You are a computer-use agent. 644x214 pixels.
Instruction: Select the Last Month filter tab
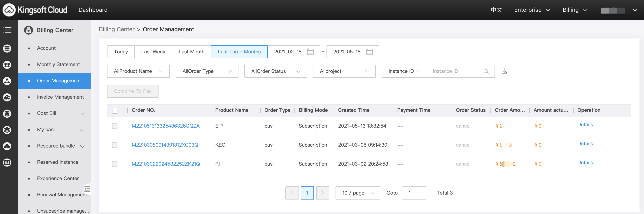191,52
